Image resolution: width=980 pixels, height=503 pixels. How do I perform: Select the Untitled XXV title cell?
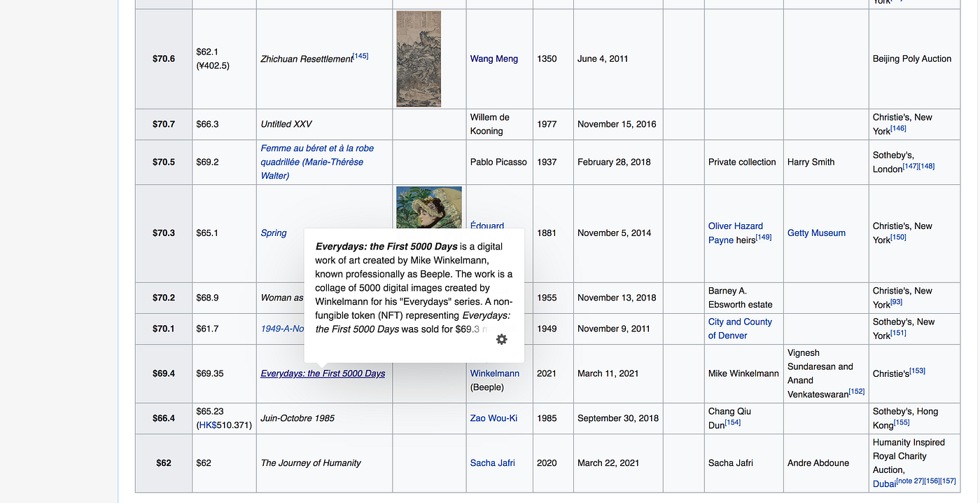324,124
